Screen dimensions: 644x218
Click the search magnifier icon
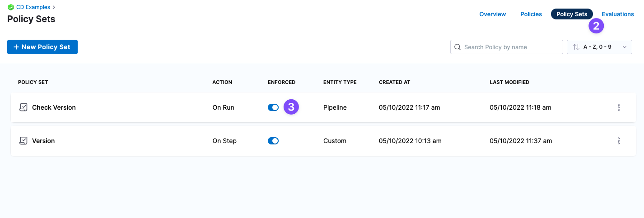tap(457, 47)
